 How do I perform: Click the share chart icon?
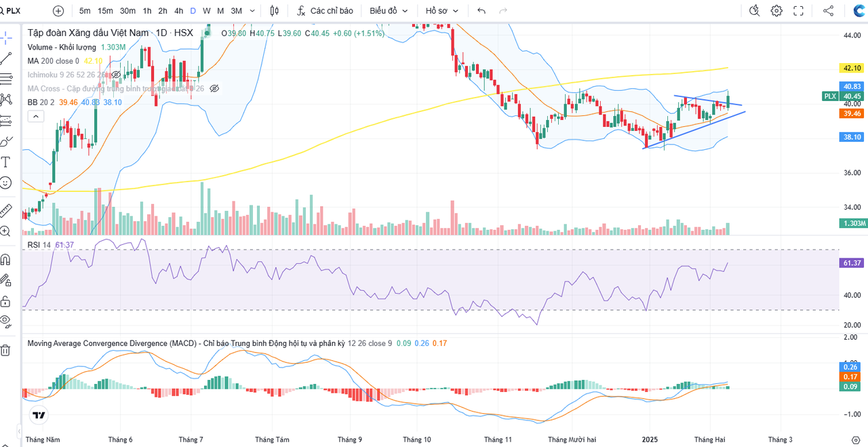click(x=828, y=11)
